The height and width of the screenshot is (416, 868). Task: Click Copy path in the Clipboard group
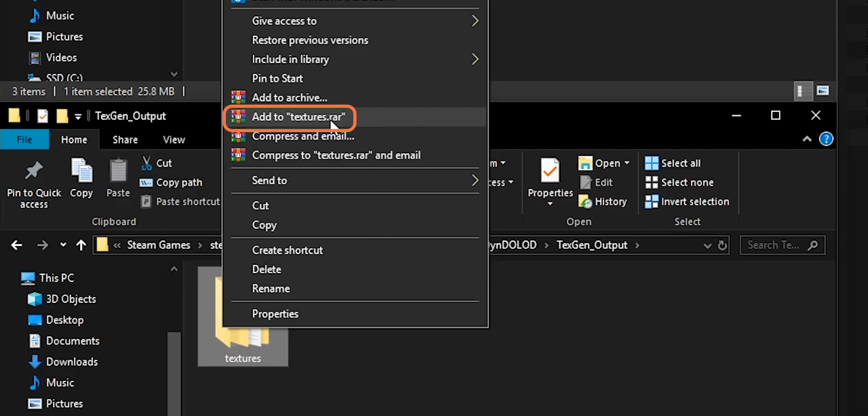171,182
